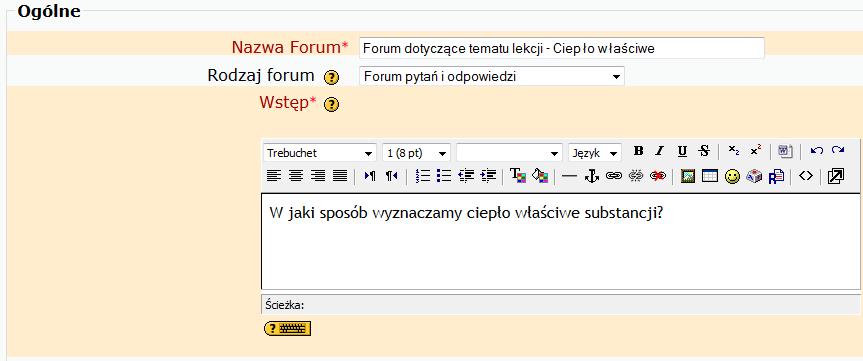Open the Rodzaj forum dropdown
Image resolution: width=863 pixels, height=361 pixels.
tap(491, 76)
